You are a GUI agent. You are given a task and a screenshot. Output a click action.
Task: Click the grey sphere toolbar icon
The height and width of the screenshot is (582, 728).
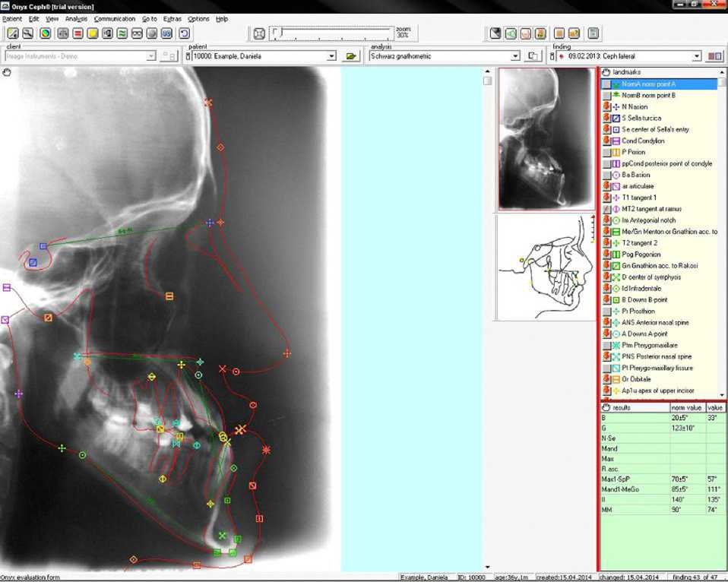click(x=152, y=33)
